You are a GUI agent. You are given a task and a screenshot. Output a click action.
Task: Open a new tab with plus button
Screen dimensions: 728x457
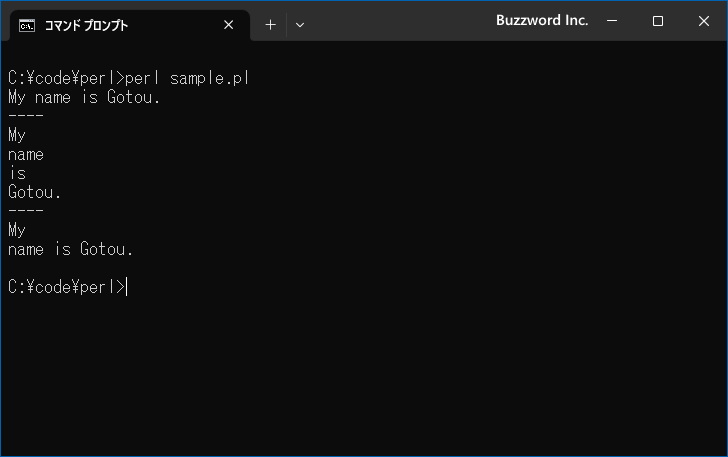point(270,25)
